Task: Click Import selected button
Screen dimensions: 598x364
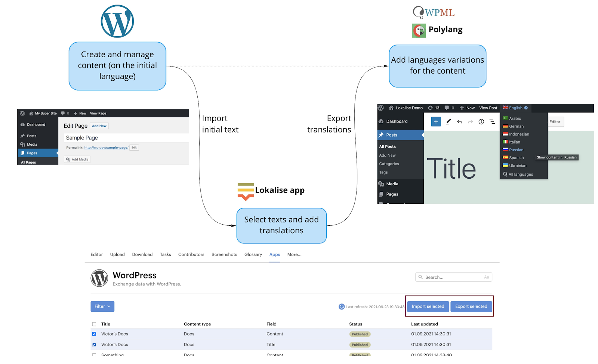Action: click(428, 306)
